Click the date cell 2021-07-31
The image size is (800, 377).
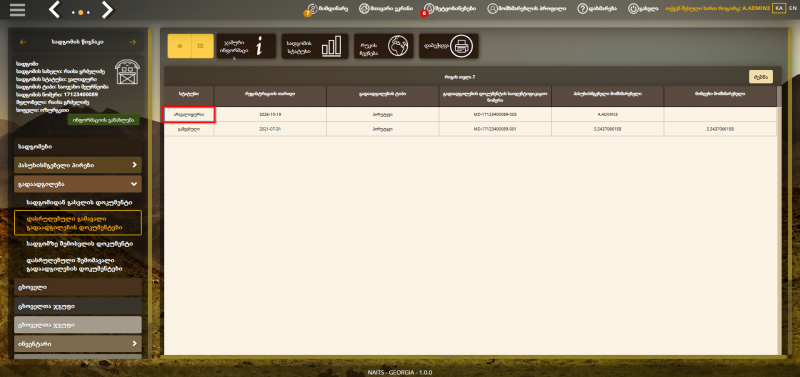point(270,130)
